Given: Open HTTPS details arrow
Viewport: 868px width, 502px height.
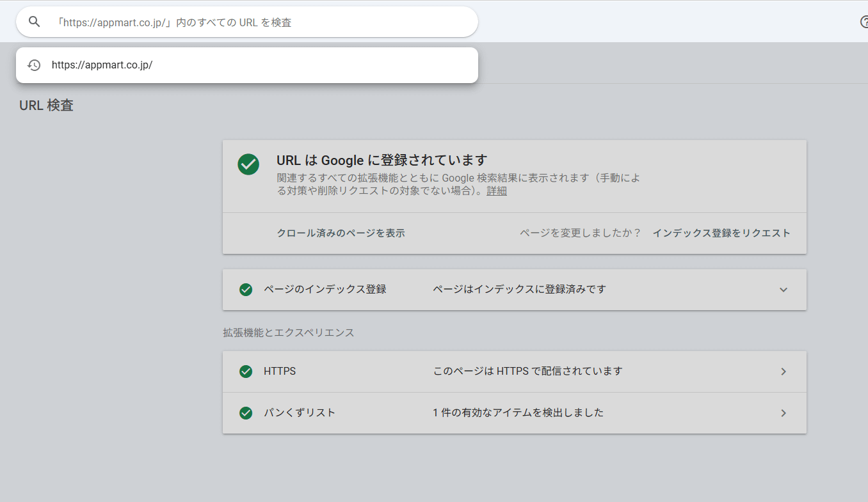Looking at the screenshot, I should coord(784,372).
